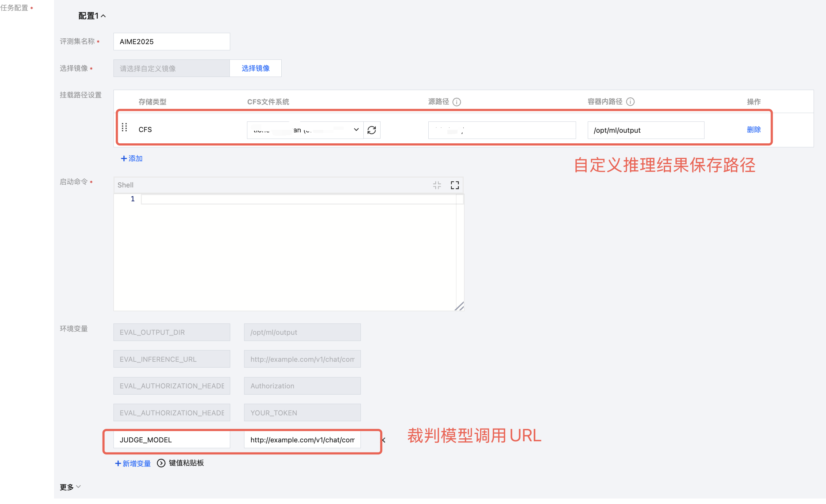Click the container path info icon
Image resolution: width=826 pixels, height=504 pixels.
coord(630,102)
